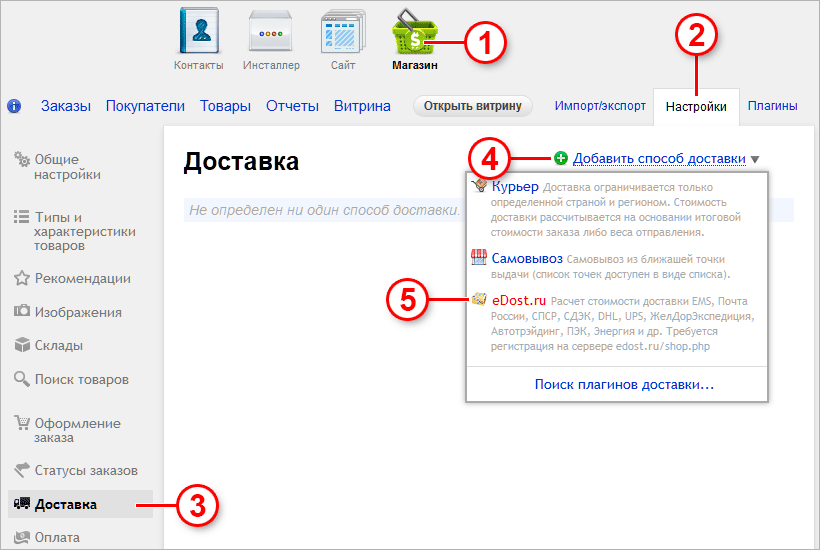Screen dimensions: 820x550
Task: Switch to the Импорт/экспорт tab
Action: tap(600, 106)
